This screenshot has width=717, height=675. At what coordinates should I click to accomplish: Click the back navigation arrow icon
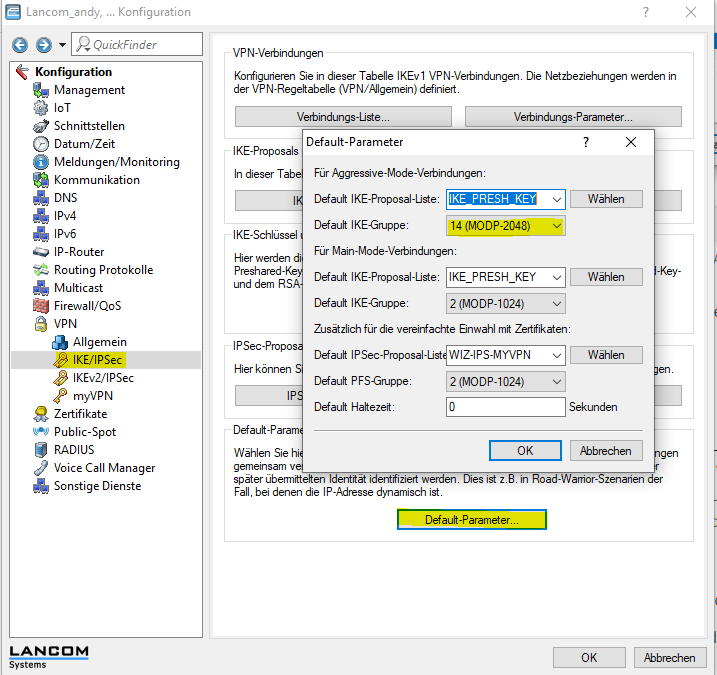(20, 45)
